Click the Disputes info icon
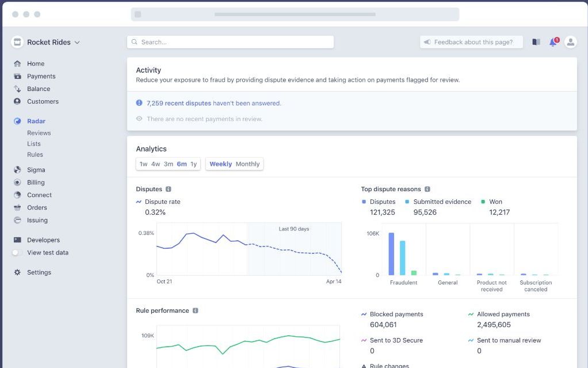The image size is (588, 368). point(169,189)
